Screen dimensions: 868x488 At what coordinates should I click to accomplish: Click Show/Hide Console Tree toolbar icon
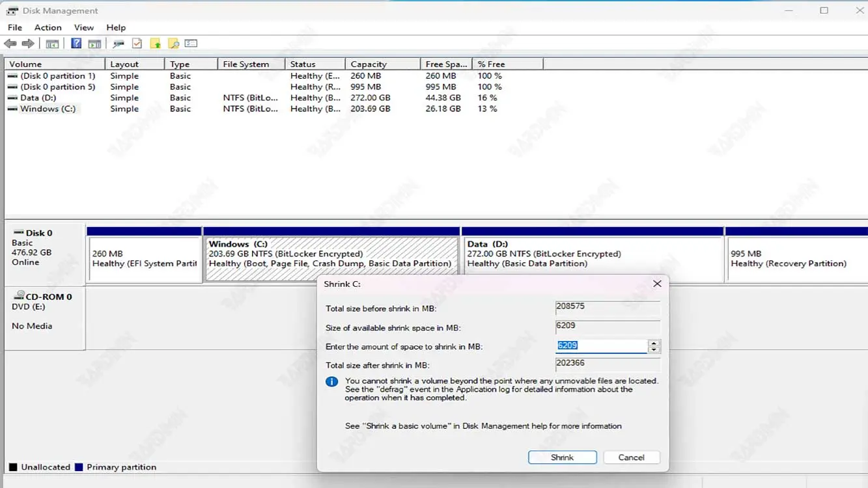coord(52,44)
